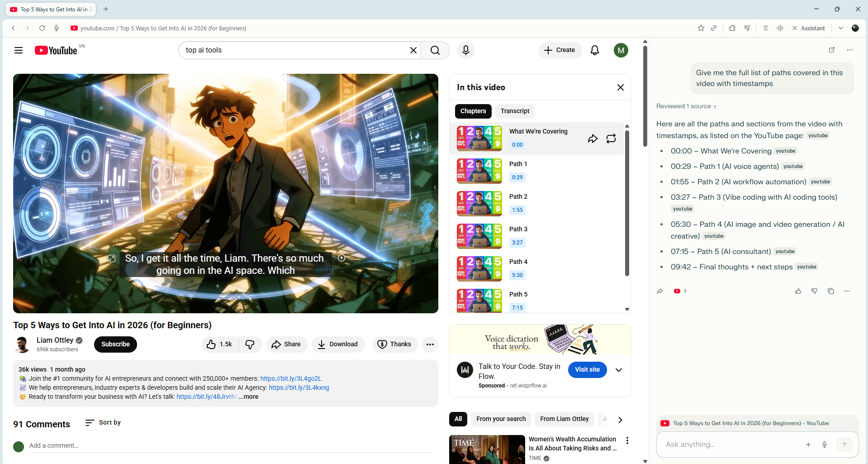Viewport: 868px width, 464px height.
Task: Click the Visit site ad button
Action: pyautogui.click(x=587, y=370)
